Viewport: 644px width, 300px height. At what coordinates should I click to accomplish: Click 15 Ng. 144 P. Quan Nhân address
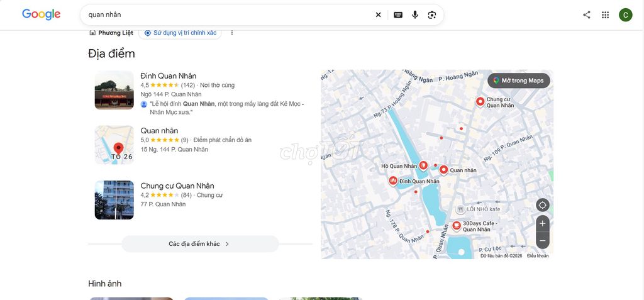[174, 150]
